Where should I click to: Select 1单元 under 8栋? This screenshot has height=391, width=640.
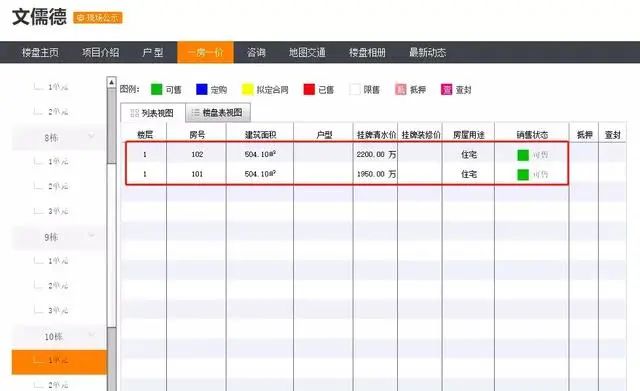pos(58,162)
